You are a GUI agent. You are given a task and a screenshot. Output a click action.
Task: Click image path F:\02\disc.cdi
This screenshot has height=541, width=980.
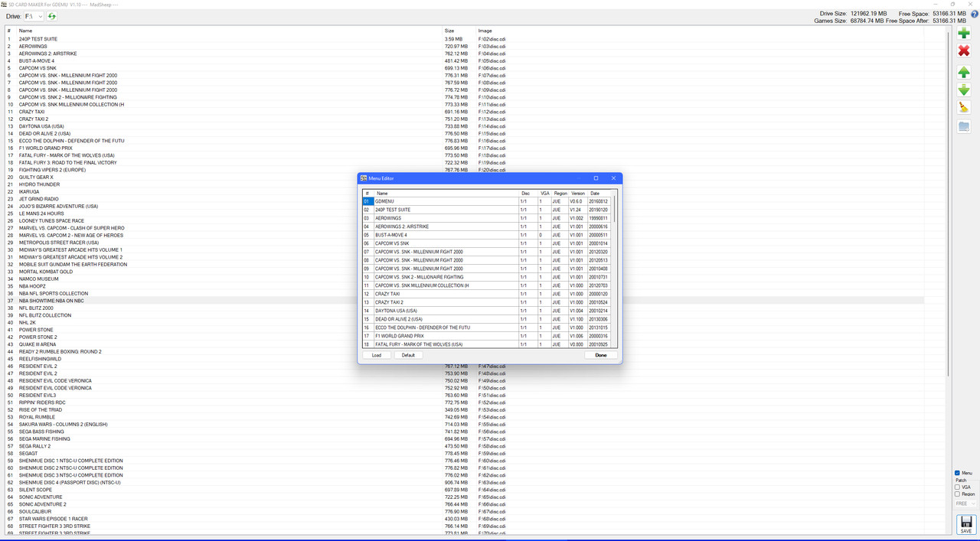tap(492, 39)
